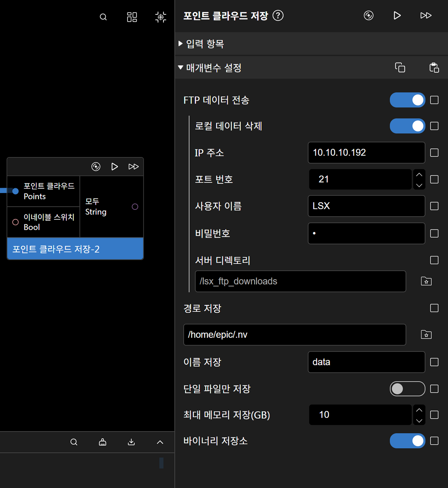448x488 pixels.
Task: Turn off the FTP 데이터 전송 toggle
Action: point(407,100)
